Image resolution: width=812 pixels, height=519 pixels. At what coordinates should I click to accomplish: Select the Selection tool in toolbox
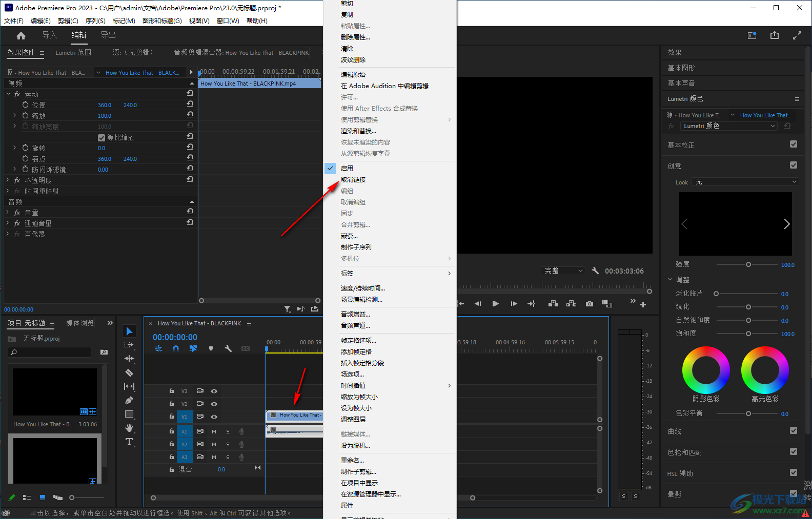[x=129, y=331]
